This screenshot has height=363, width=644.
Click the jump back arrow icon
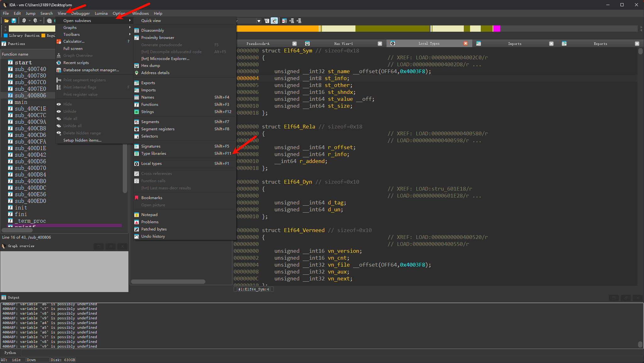[x=24, y=21]
